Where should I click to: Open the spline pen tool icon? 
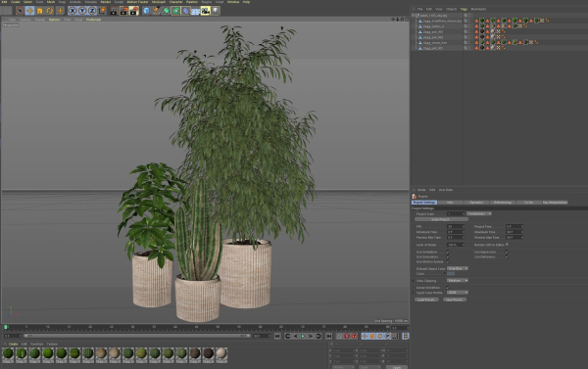tap(156, 11)
